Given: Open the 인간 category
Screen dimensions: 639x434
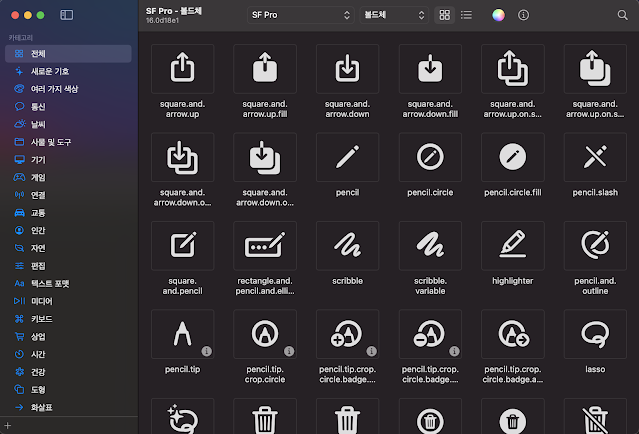Looking at the screenshot, I should pyautogui.click(x=68, y=231).
